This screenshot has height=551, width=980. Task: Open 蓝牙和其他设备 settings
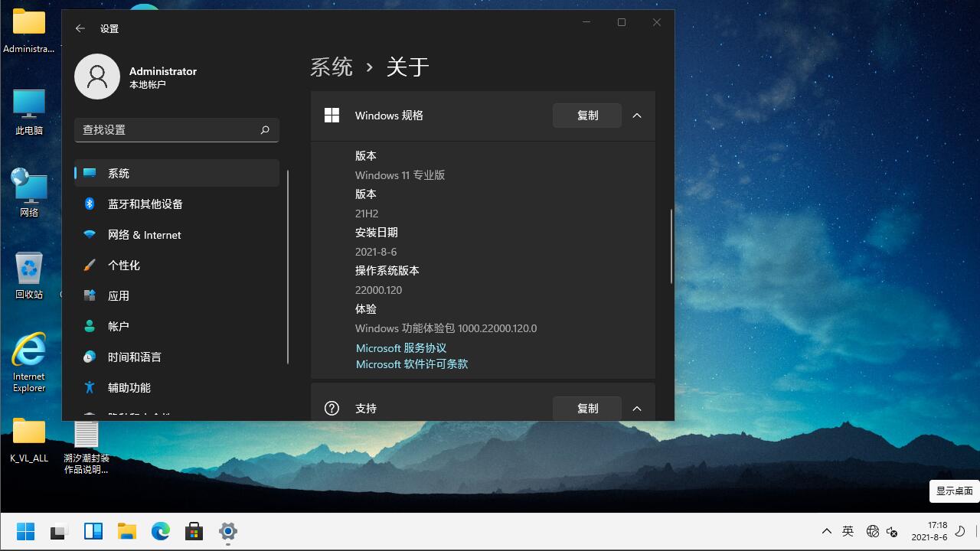click(x=177, y=204)
